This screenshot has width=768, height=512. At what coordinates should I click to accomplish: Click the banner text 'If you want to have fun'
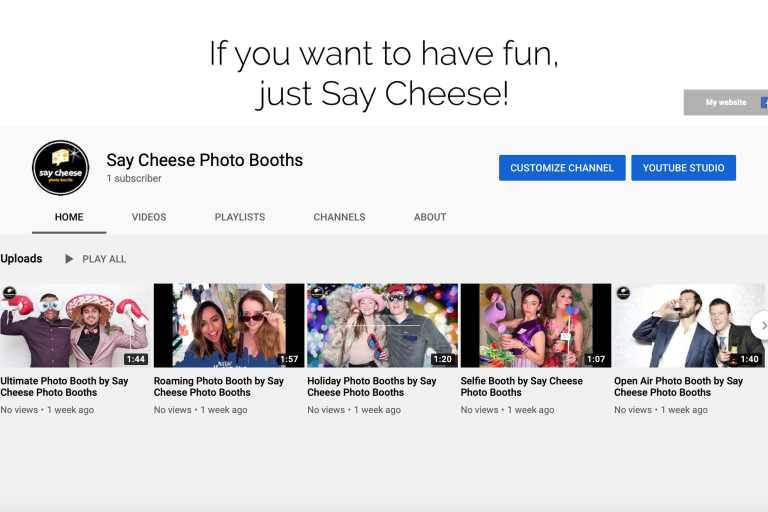pos(384,54)
